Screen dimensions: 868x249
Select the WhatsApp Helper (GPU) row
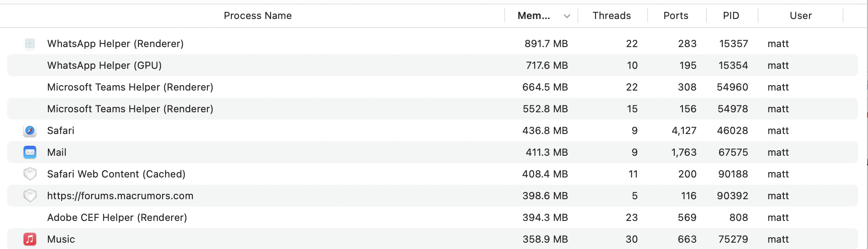[x=433, y=65]
